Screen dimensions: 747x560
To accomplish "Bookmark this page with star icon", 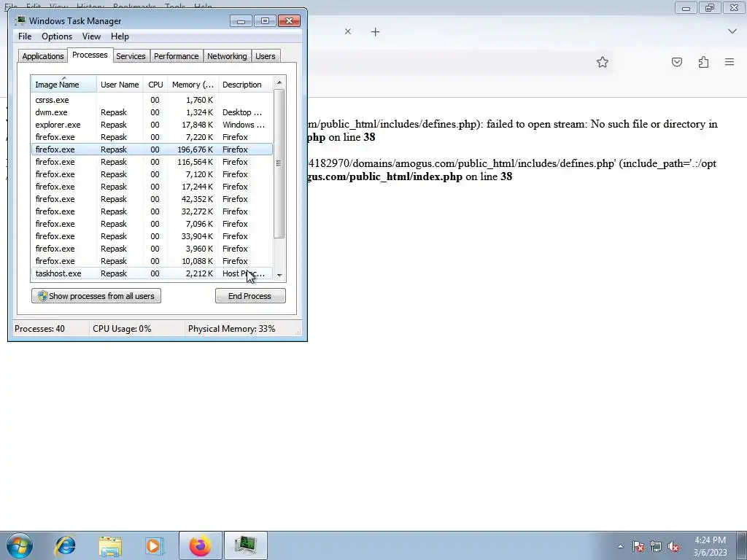I will 603,62.
